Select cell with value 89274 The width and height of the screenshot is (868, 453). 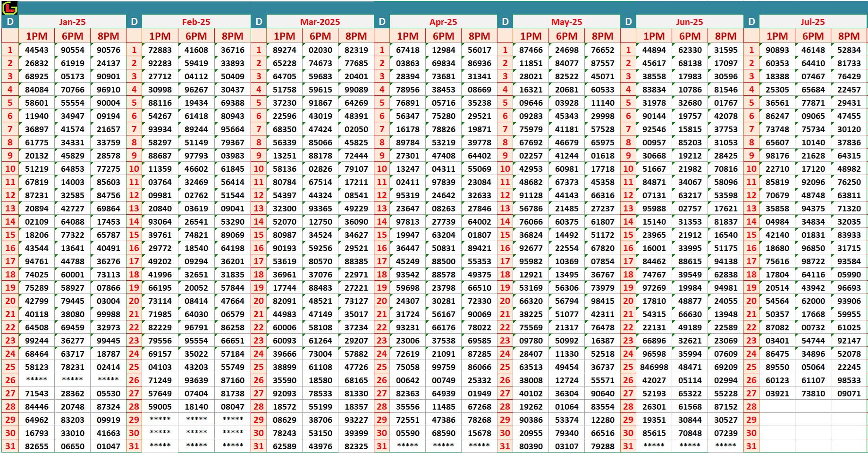285,50
